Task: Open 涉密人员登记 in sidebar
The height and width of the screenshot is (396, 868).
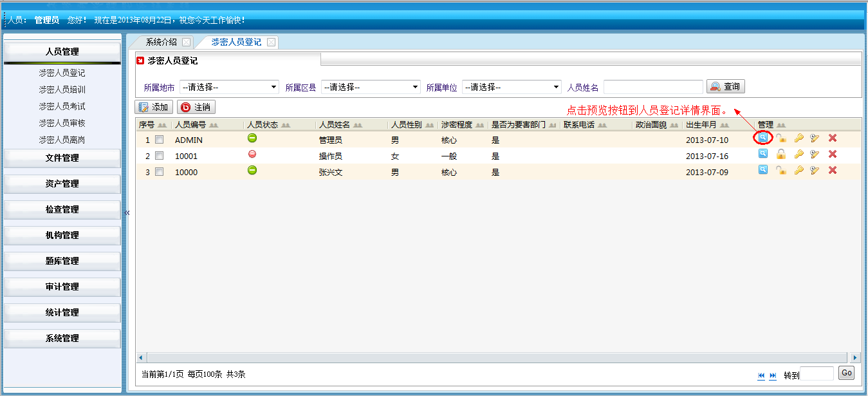Action: [x=62, y=73]
